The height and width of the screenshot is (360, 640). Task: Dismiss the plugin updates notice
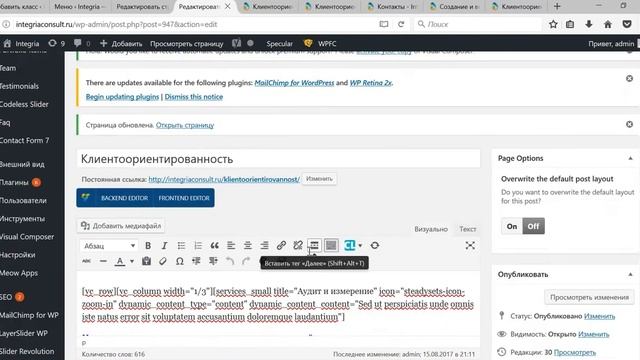(x=629, y=78)
